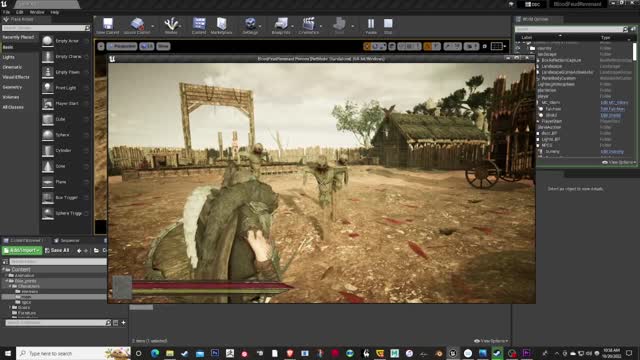Expand the Content root folder
640x360 pixels.
coord(4,270)
